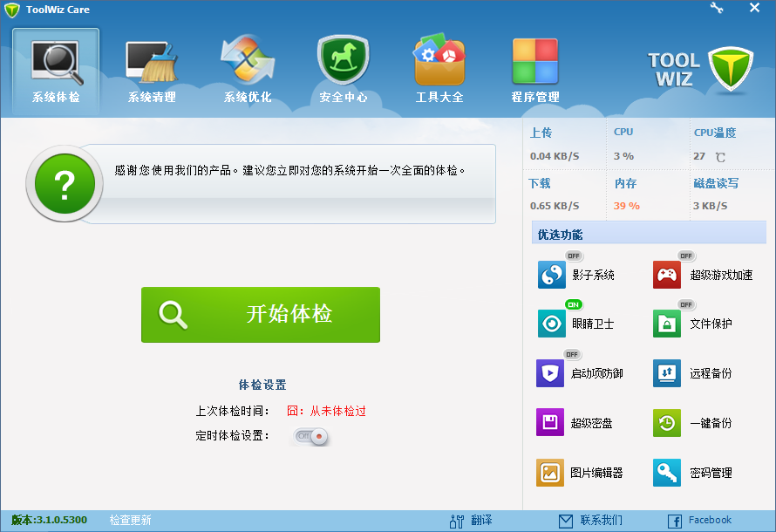Open 超级游戏加速 game booster
This screenshot has width=776, height=532.
tap(665, 274)
